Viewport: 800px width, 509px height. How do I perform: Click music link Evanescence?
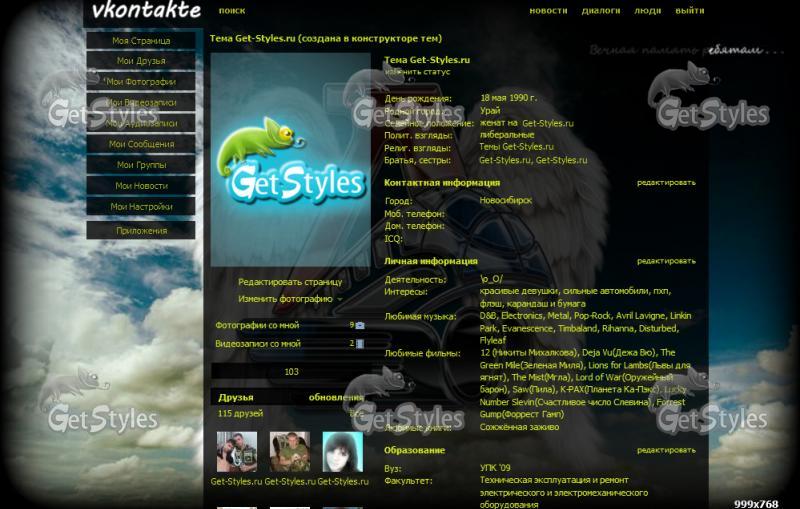click(x=527, y=328)
